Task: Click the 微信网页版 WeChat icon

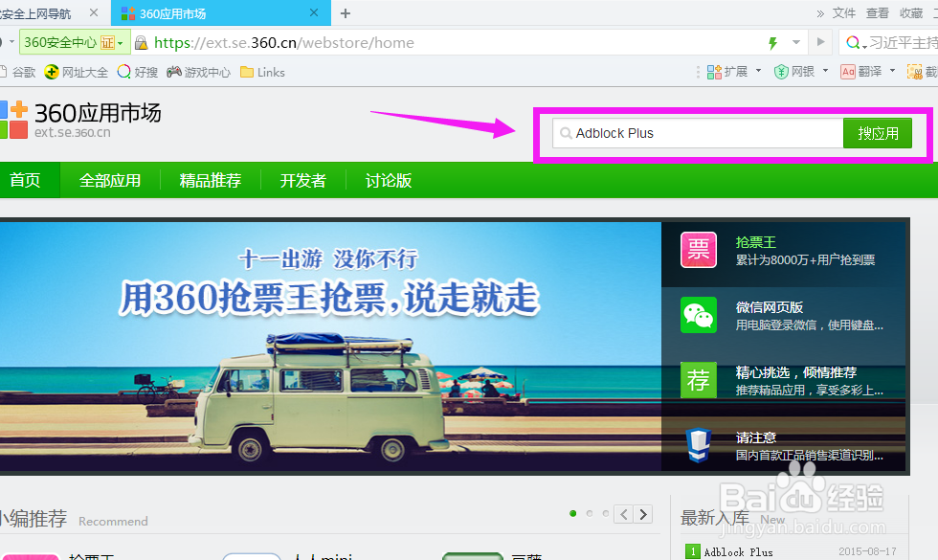Action: tap(698, 315)
